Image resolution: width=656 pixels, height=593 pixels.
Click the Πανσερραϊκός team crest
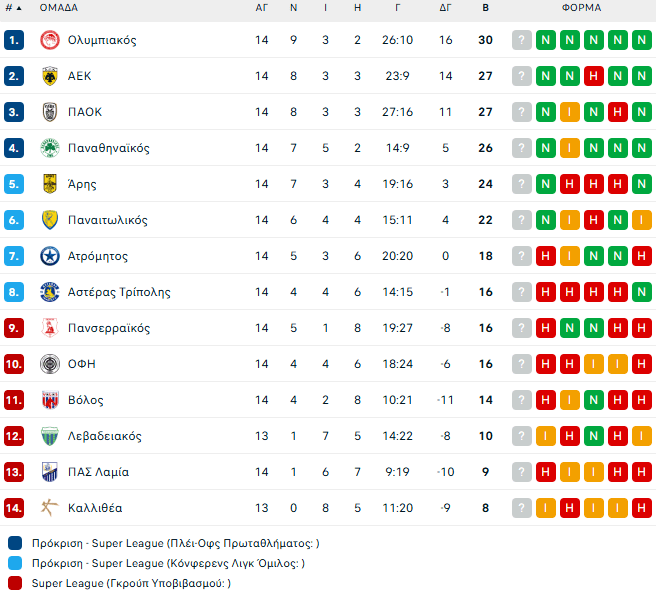pos(49,328)
